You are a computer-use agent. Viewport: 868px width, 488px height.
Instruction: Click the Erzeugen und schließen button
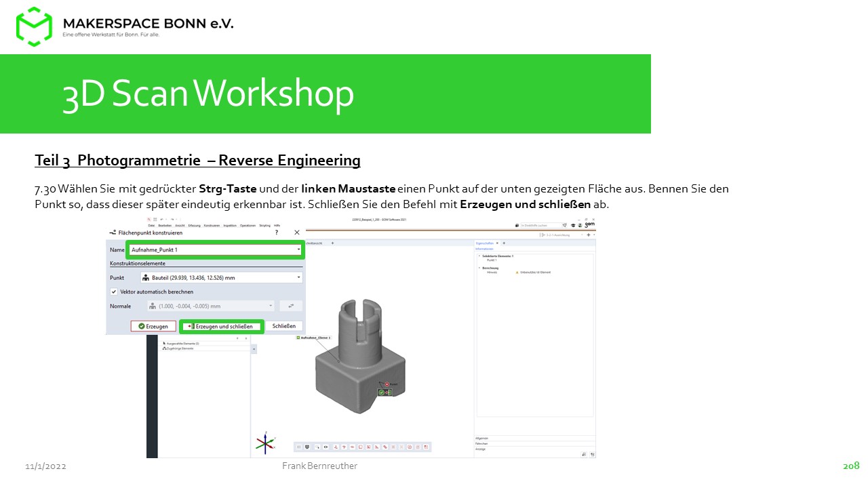pyautogui.click(x=221, y=326)
